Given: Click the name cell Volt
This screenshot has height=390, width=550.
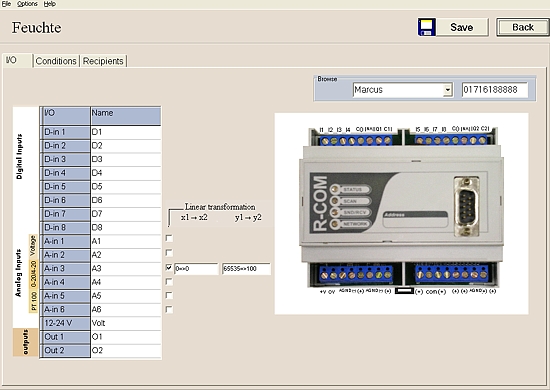Looking at the screenshot, I should pos(126,324).
